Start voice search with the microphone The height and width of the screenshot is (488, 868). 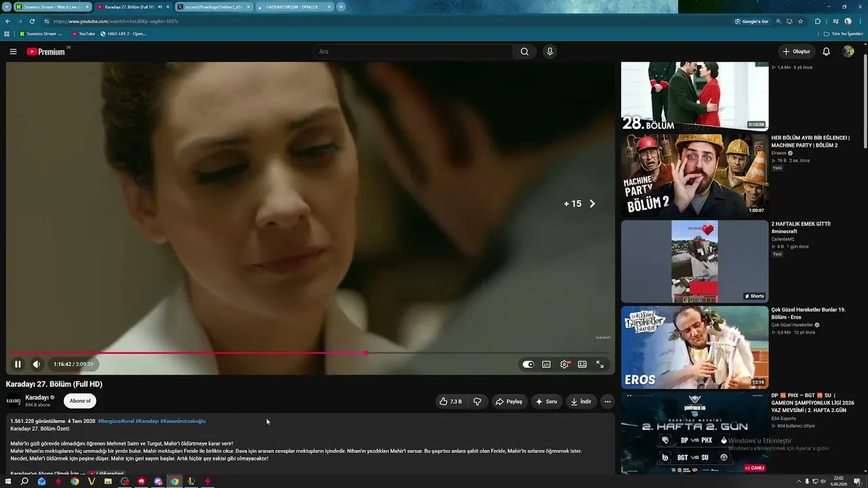(550, 52)
